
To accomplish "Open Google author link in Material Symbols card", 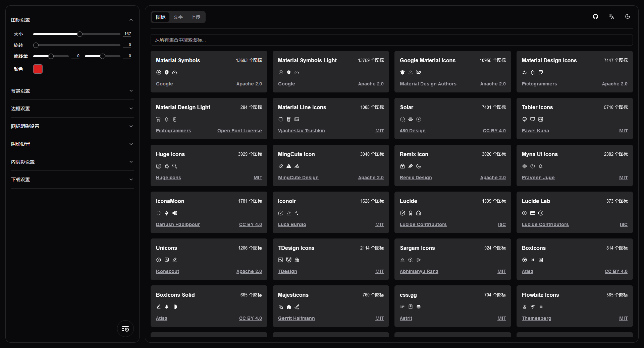I will (x=164, y=84).
